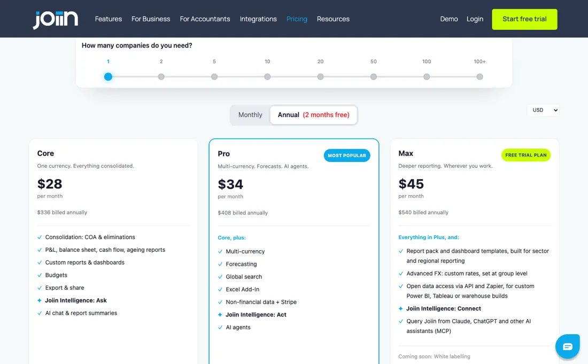Click the sparkle icon beside Joiin Intelligence: Connect
The width and height of the screenshot is (588, 364).
[x=400, y=308]
